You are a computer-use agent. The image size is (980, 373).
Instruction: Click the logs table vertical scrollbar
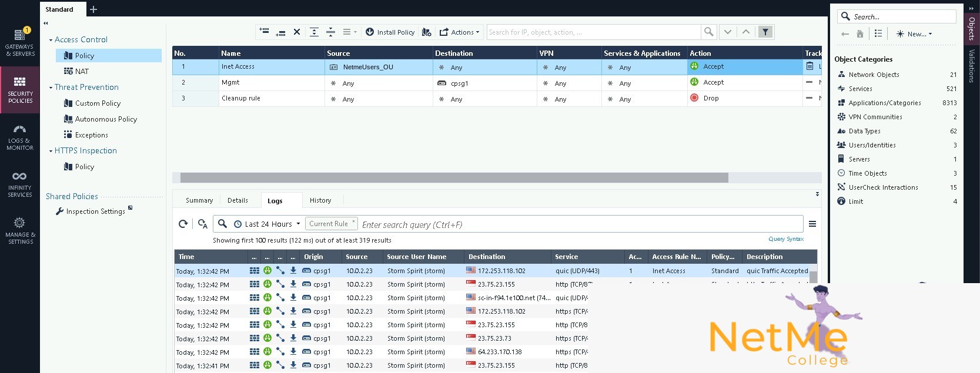pos(813,277)
